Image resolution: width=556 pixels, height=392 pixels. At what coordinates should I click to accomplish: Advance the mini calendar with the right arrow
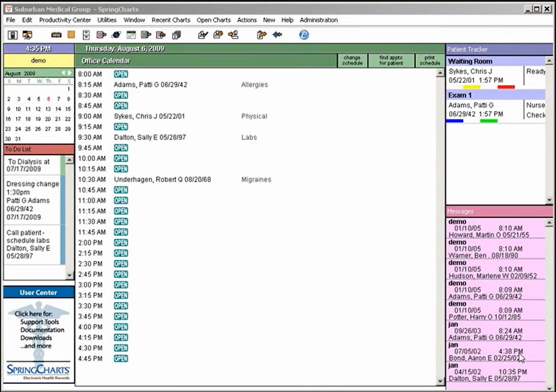70,73
